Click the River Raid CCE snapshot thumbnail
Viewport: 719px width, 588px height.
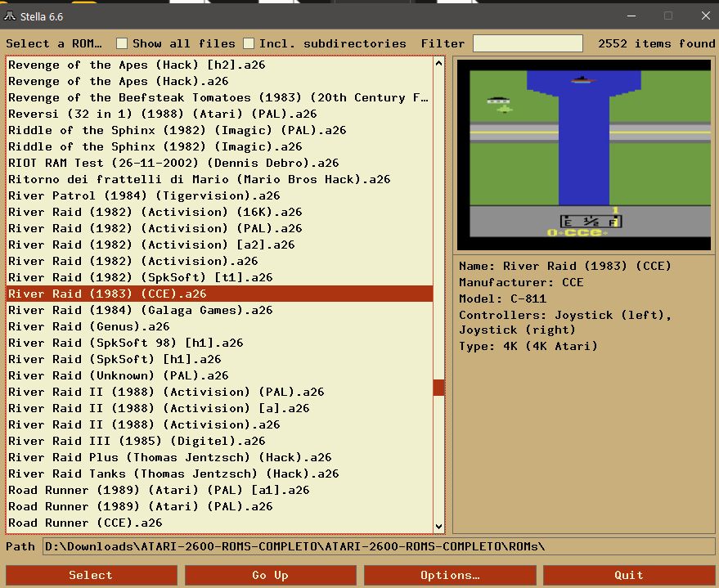[x=584, y=155]
